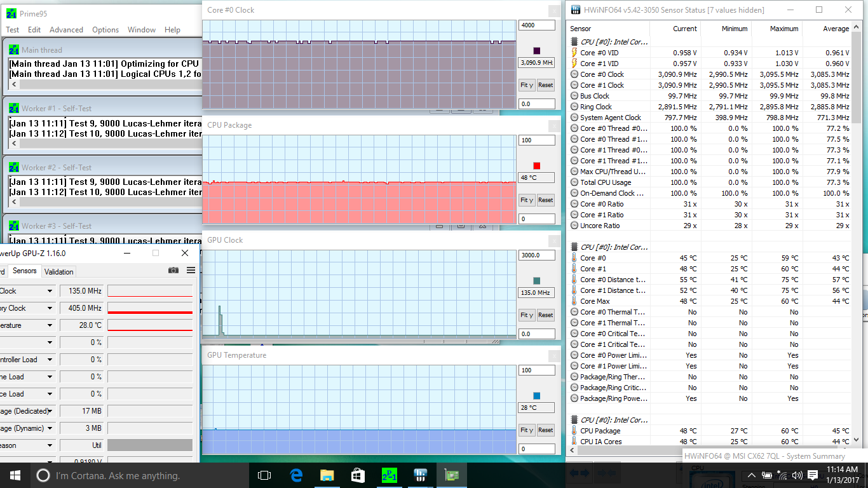Viewport: 868px width, 488px height.
Task: Click the HWiNFO64 title bar icon
Action: coord(576,10)
